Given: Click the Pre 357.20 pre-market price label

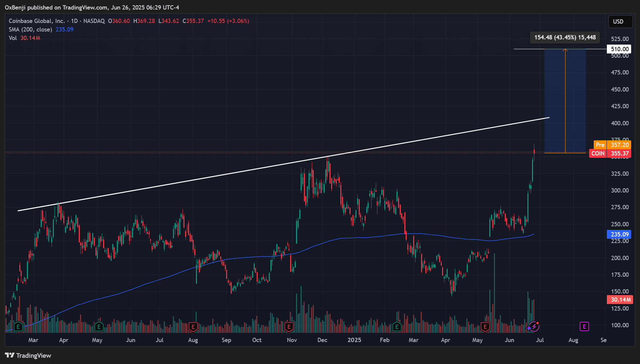Looking at the screenshot, I should tap(612, 145).
